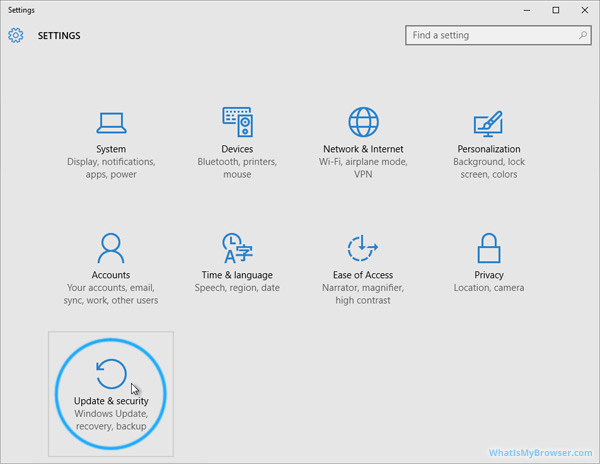Maximize the Settings window
600x464 pixels.
556,10
